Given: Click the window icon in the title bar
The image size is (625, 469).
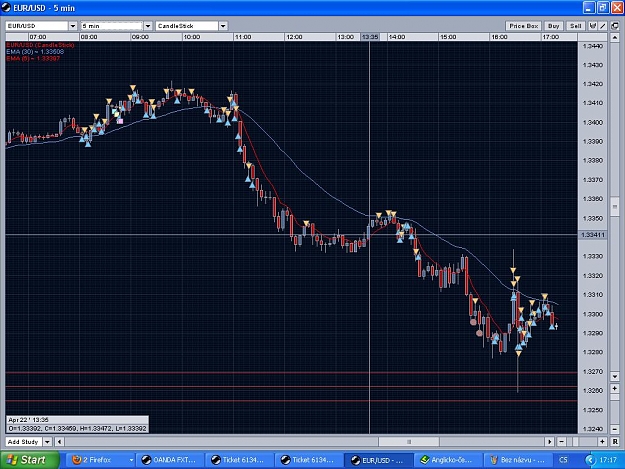Looking at the screenshot, I should (x=6, y=8).
